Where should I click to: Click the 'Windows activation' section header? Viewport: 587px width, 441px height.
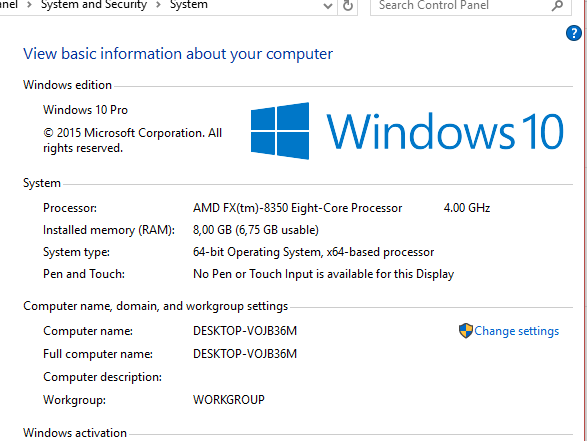click(75, 433)
